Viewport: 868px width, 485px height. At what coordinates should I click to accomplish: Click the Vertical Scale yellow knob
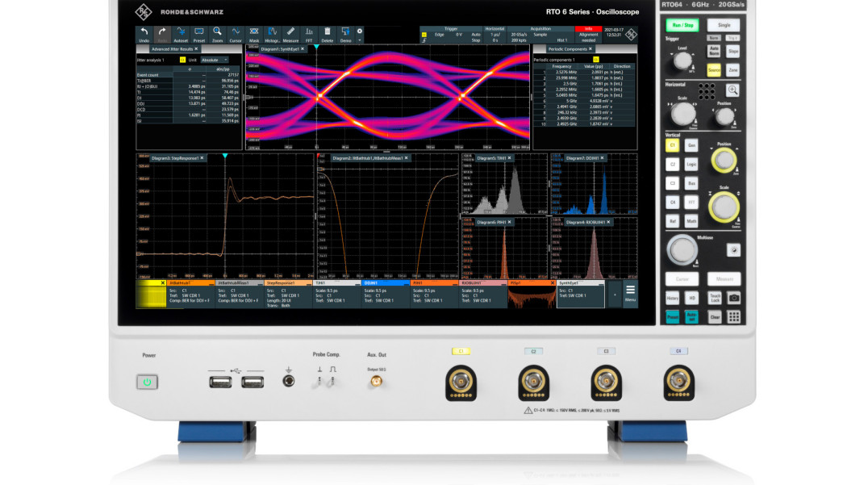click(724, 207)
